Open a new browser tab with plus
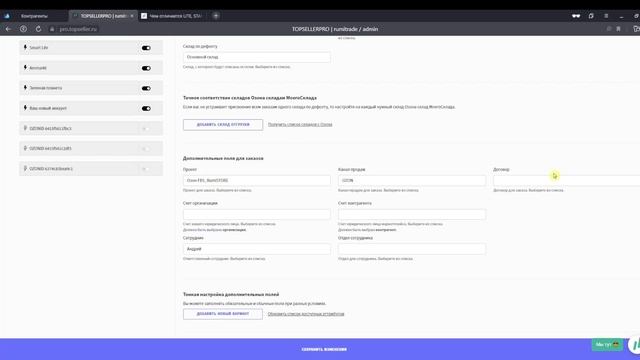The image size is (640, 360). [x=216, y=16]
